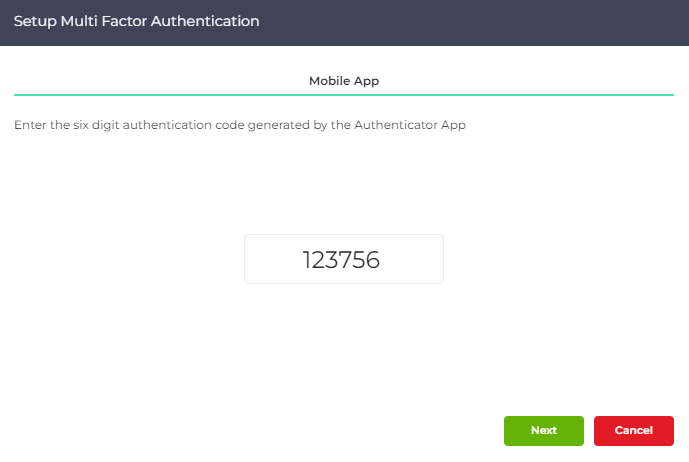Select the 123756 code input box
The width and height of the screenshot is (689, 462).
(x=344, y=259)
